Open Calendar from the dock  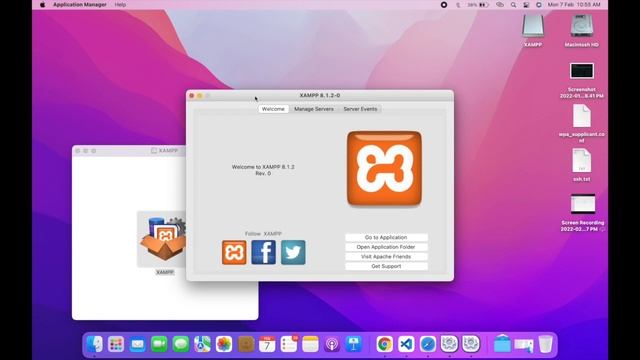click(267, 344)
